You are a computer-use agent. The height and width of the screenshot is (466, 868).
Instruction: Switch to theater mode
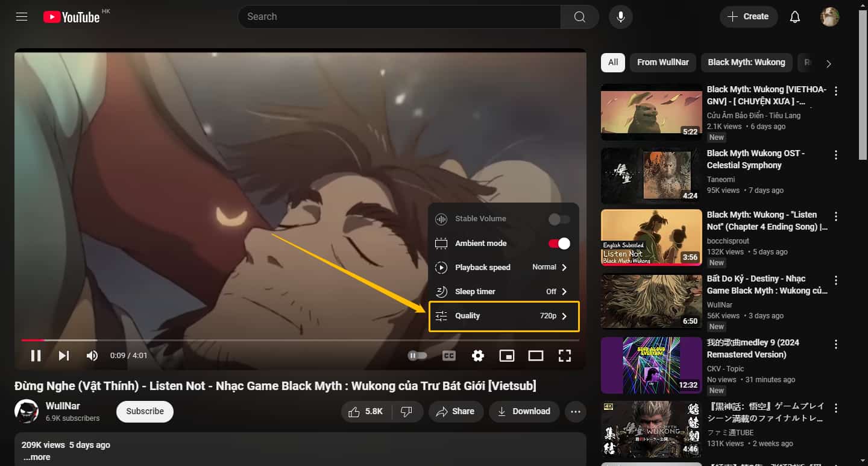pos(536,356)
